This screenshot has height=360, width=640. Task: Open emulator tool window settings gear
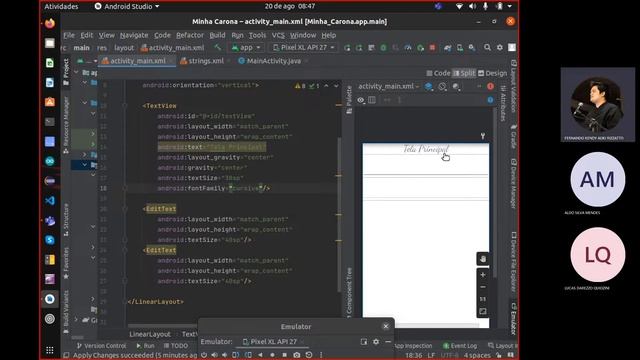coord(376,342)
